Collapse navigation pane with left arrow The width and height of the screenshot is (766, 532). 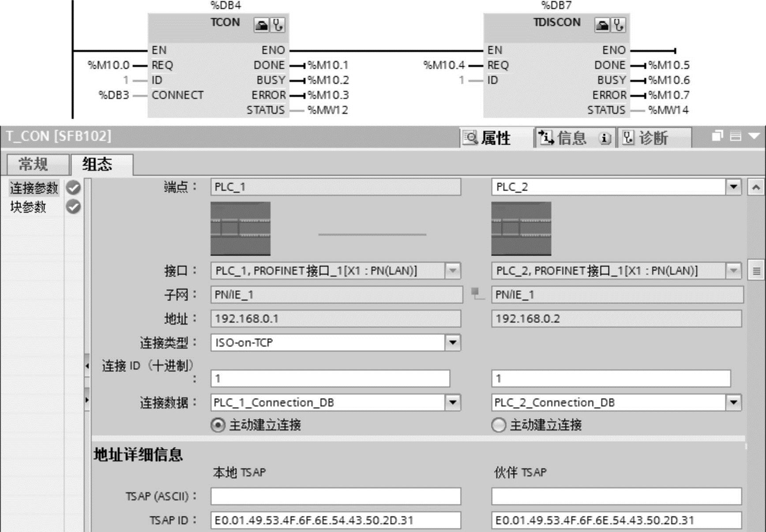click(87, 366)
